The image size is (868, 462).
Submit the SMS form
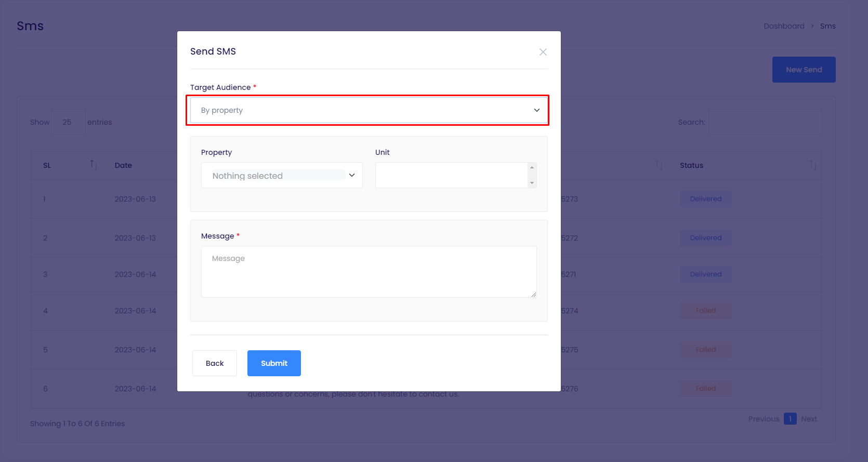(274, 363)
